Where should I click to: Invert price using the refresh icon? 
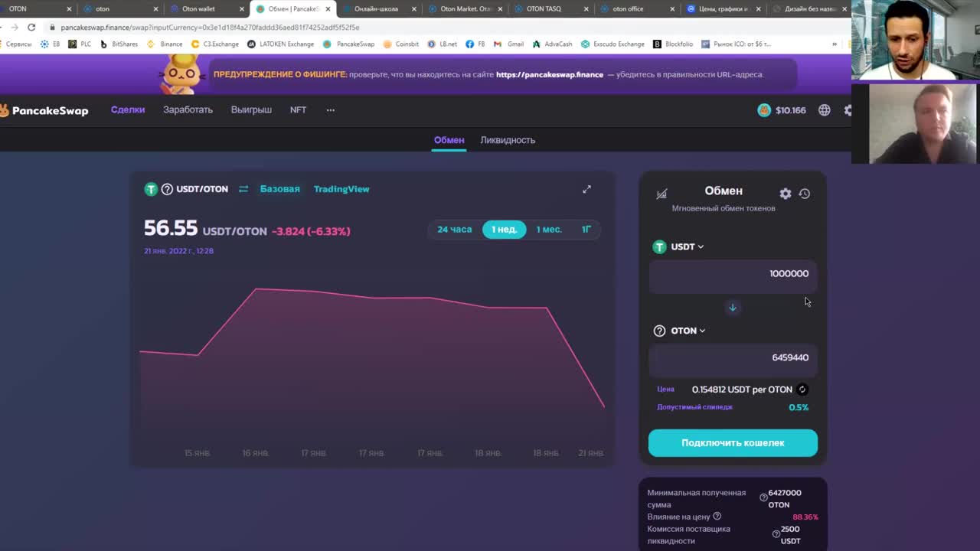802,390
